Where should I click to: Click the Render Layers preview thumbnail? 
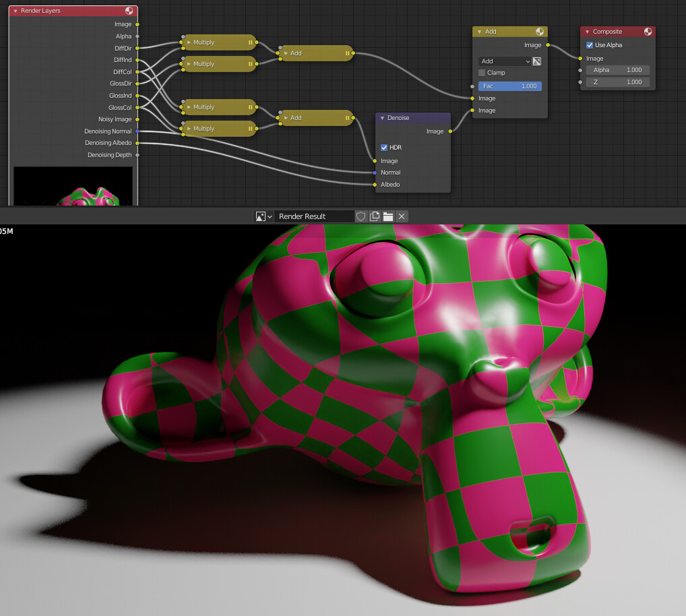coord(73,186)
